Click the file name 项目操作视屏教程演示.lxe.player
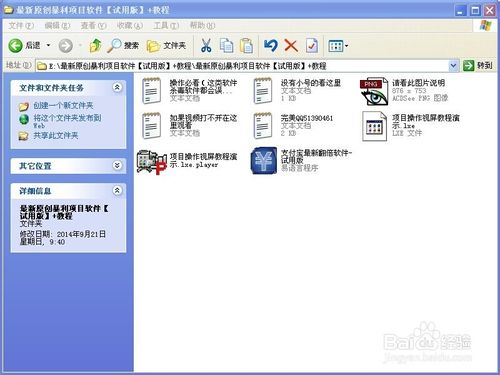This screenshot has width=500, height=375. click(x=204, y=160)
